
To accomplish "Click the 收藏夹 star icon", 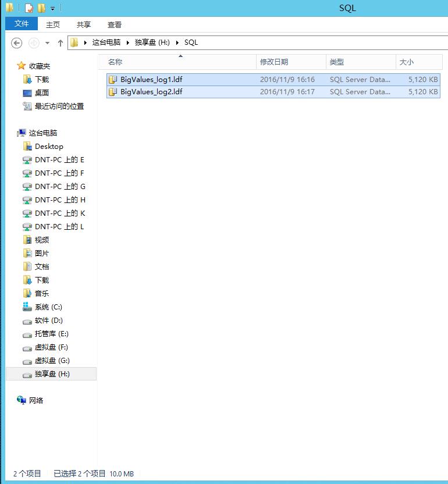I will click(22, 66).
